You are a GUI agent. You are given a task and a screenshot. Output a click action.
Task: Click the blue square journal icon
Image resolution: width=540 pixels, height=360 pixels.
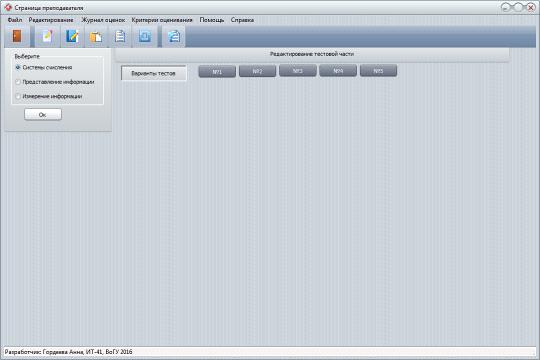[x=145, y=36]
